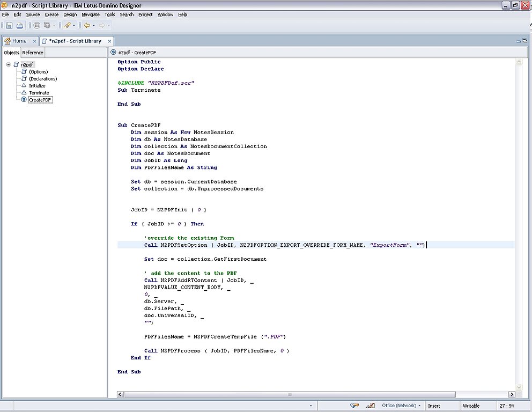Click the Save icon in the toolbar

[x=10, y=25]
